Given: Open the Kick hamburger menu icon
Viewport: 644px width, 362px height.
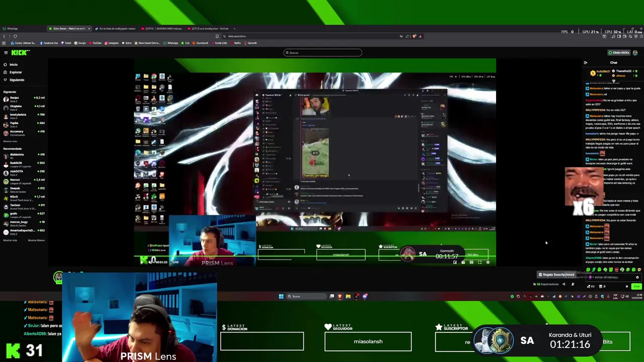Looking at the screenshot, I should (6, 53).
